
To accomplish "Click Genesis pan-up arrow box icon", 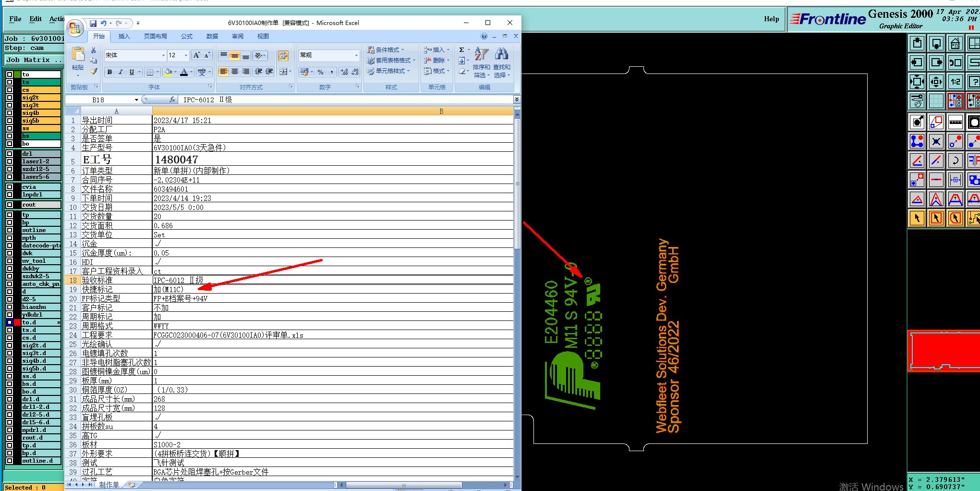I will pyautogui.click(x=917, y=44).
